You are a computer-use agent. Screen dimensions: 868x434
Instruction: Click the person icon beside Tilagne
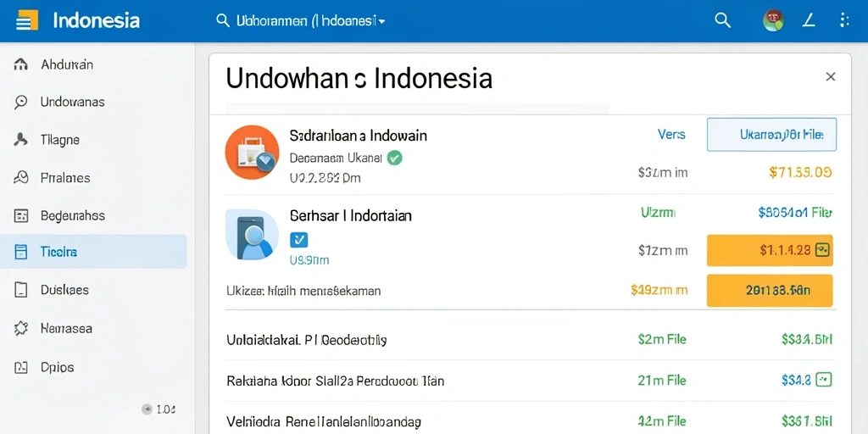pos(20,140)
